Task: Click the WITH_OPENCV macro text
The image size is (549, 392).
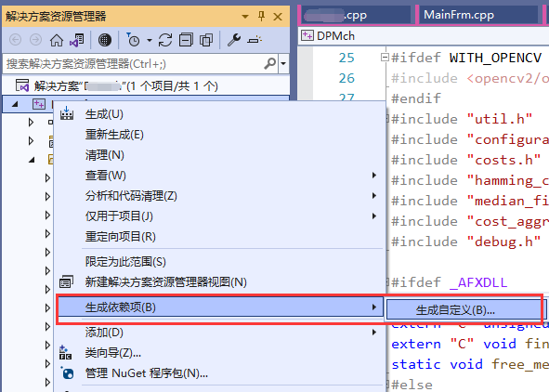Action: click(x=495, y=58)
